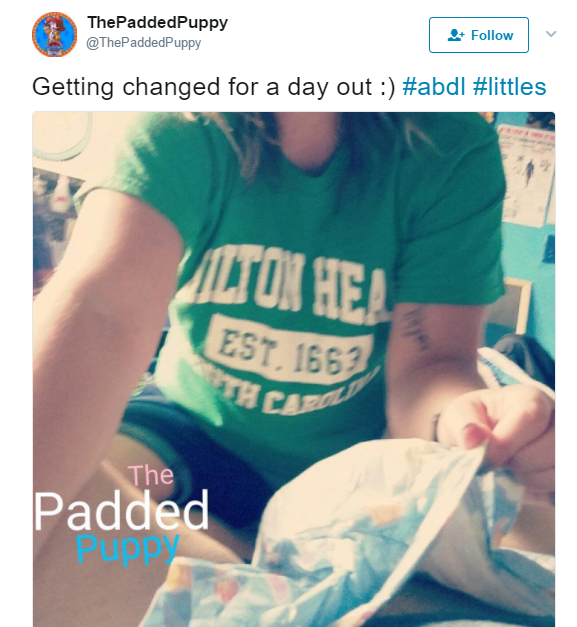Click the white "Padded" watermark word
The image size is (577, 627).
(x=122, y=511)
